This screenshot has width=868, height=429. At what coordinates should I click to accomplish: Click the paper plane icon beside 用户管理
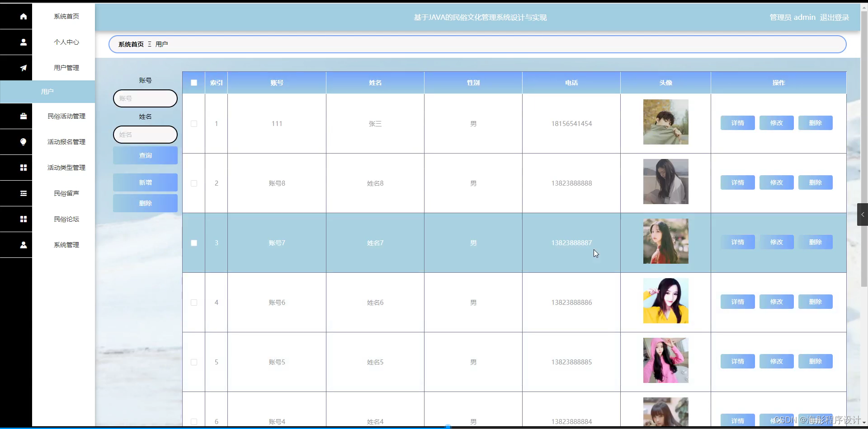pyautogui.click(x=24, y=68)
